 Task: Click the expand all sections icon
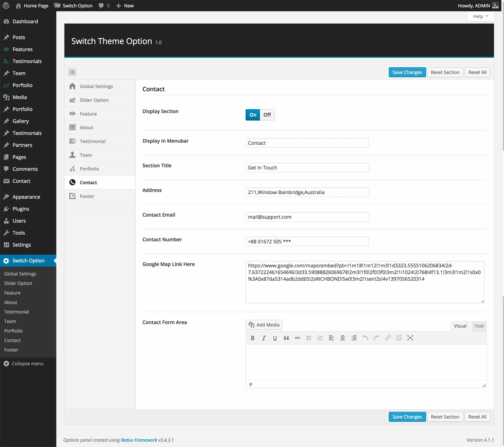coord(72,72)
